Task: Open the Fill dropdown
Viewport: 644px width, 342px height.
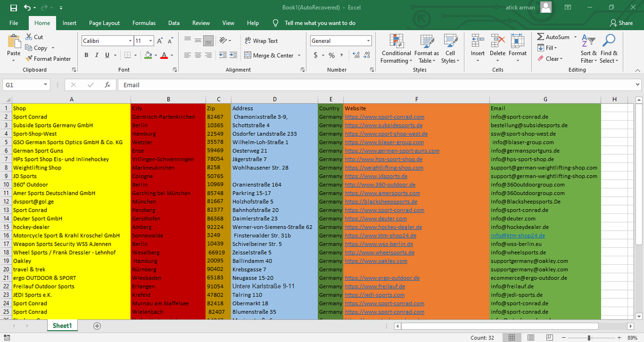Action: pos(547,48)
